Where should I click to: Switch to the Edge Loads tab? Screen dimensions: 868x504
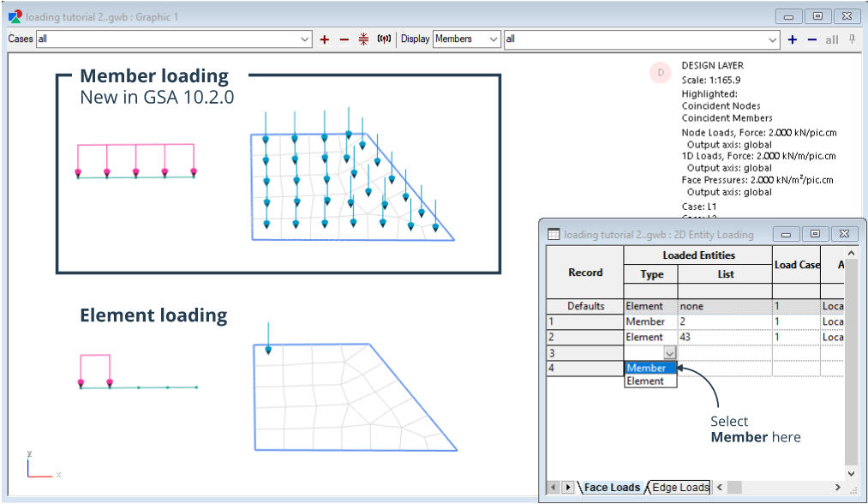[680, 488]
